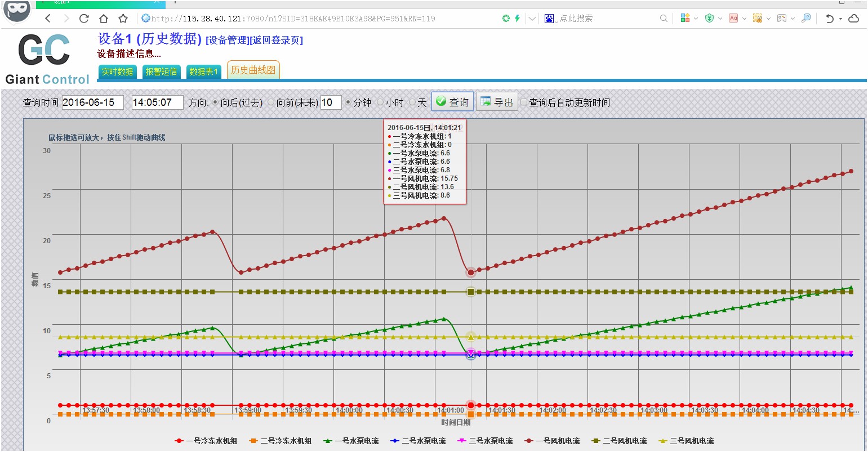Toggle 一号风机电流 series in chart legend
The height and width of the screenshot is (452, 868).
(x=552, y=441)
